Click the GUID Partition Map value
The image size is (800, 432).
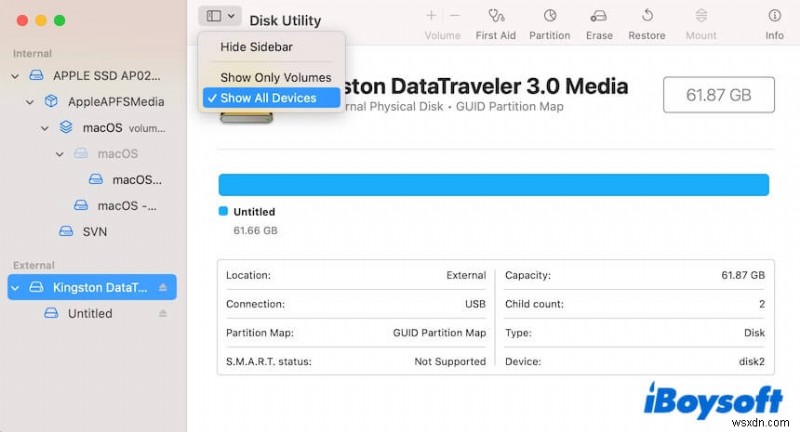tap(439, 333)
